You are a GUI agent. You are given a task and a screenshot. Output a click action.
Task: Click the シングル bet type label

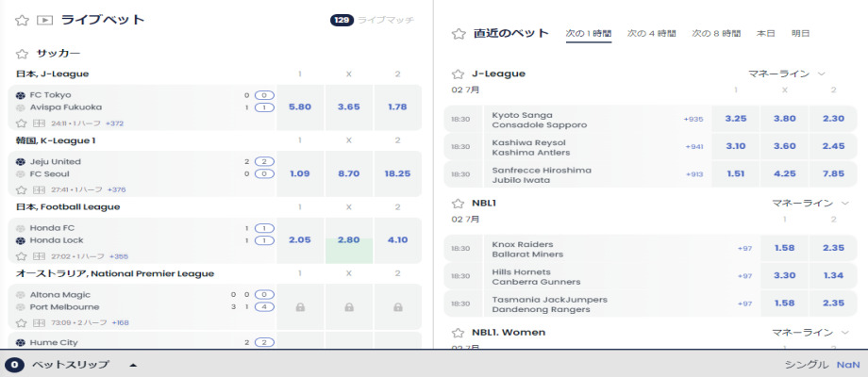(807, 365)
